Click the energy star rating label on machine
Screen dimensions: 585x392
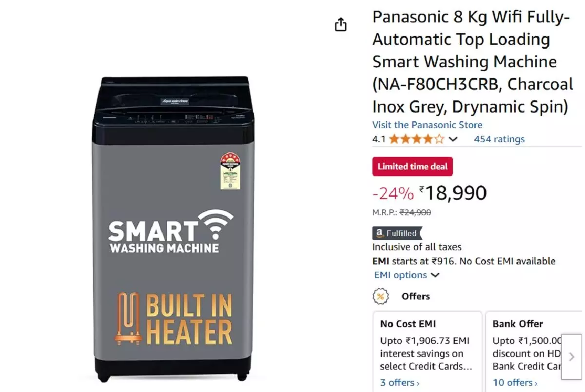tap(230, 170)
